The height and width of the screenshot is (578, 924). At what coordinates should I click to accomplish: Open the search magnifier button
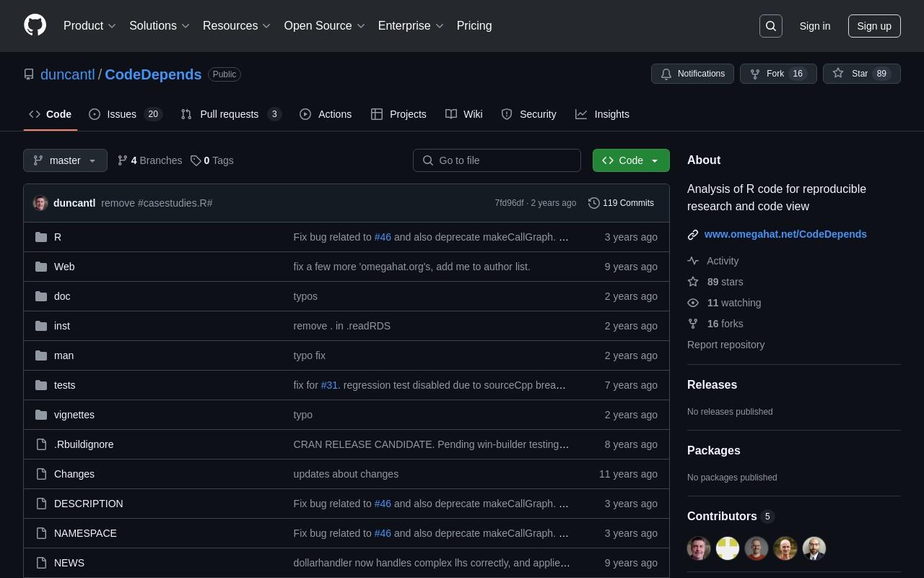click(771, 26)
